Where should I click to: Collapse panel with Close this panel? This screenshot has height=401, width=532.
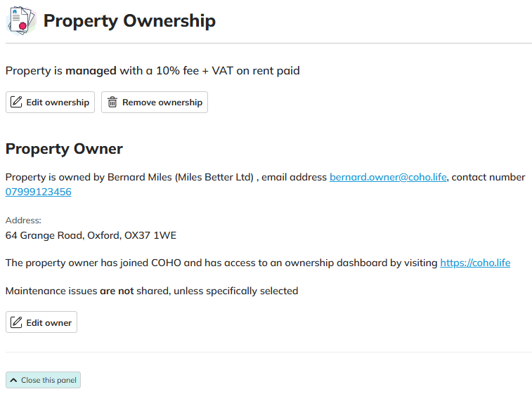pos(43,380)
